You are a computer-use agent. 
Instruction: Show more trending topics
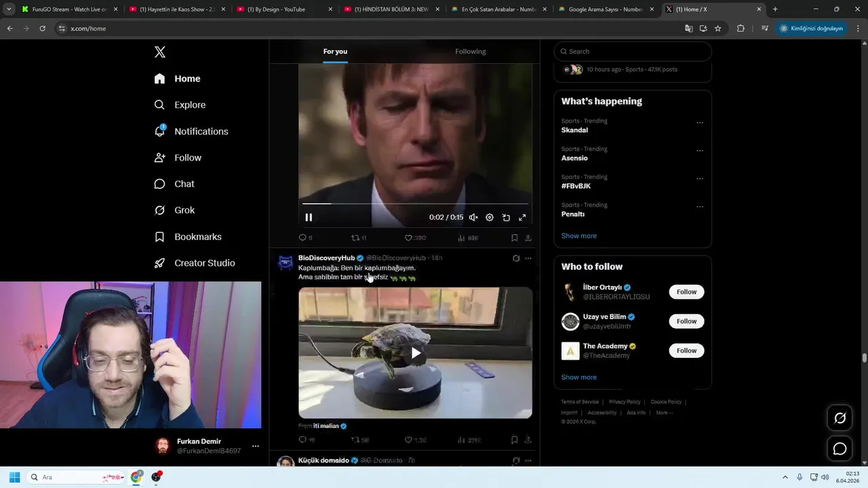click(x=579, y=236)
